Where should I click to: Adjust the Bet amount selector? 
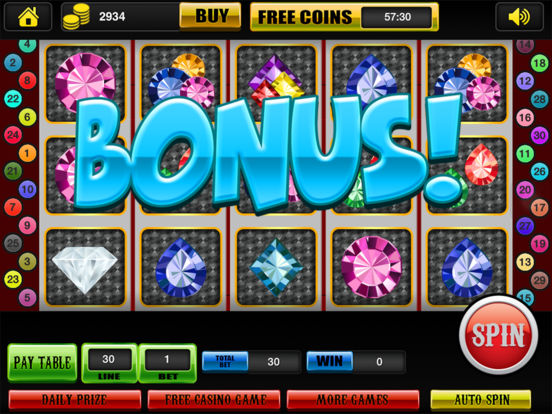167,363
